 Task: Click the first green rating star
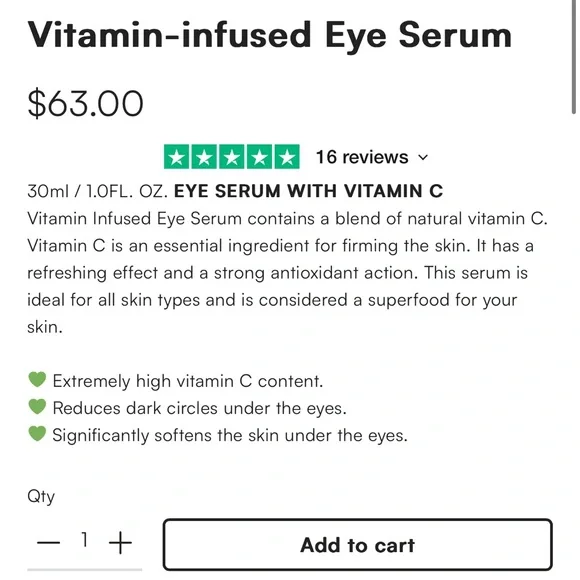click(x=177, y=157)
